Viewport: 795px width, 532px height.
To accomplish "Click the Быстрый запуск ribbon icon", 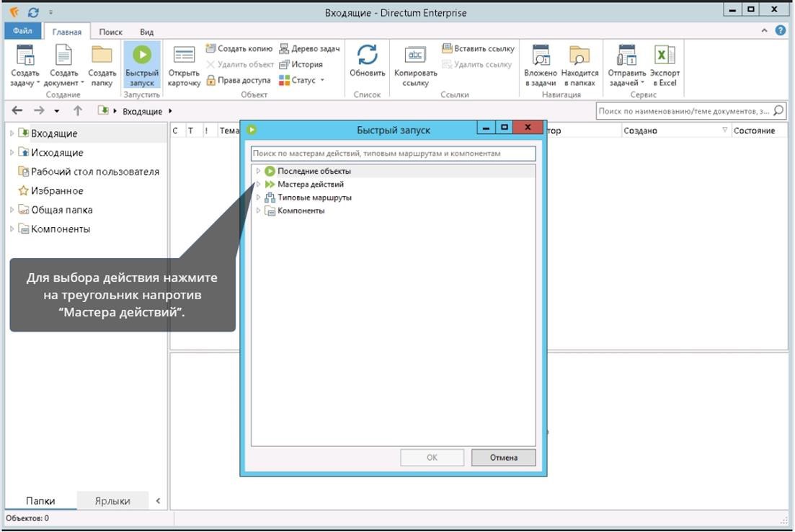I will (x=141, y=56).
